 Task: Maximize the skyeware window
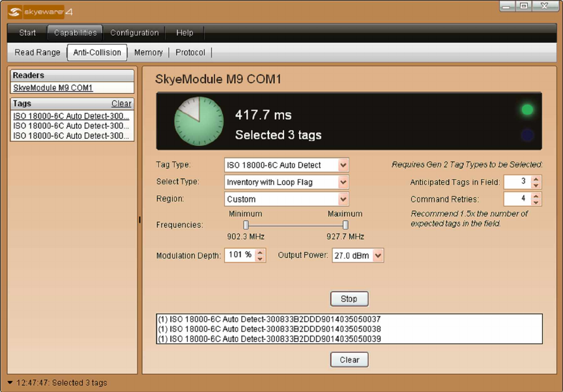pos(523,6)
